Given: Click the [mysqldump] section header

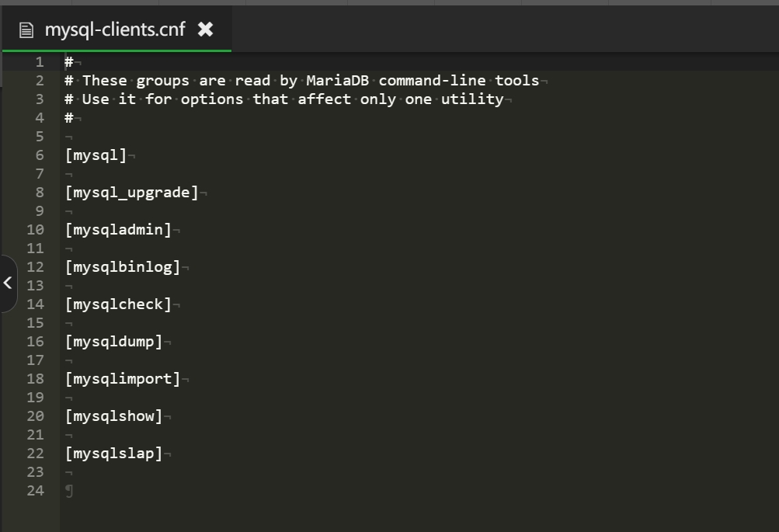Looking at the screenshot, I should (x=113, y=341).
